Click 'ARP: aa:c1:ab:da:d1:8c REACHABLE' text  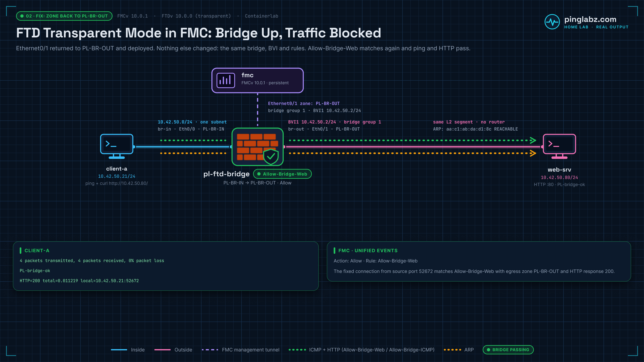click(475, 129)
